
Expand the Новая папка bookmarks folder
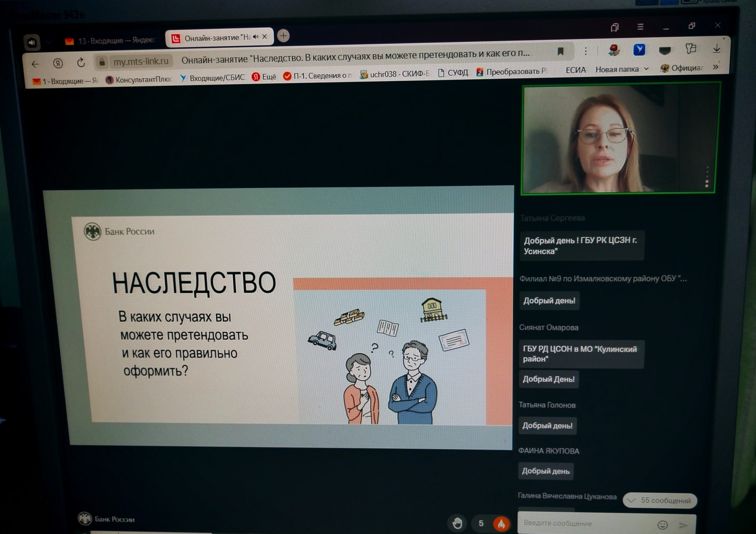[622, 69]
